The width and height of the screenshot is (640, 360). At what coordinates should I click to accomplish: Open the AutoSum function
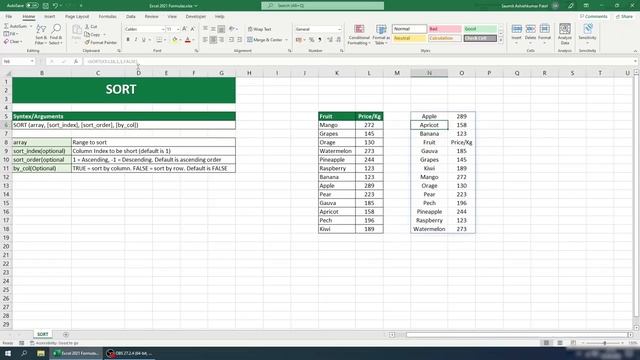16,26
